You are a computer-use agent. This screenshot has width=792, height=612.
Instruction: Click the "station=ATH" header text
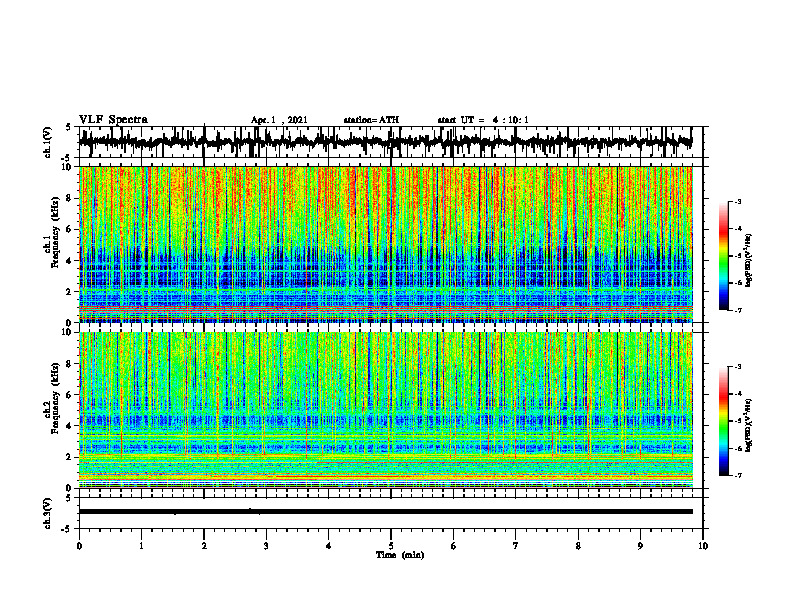pos(371,120)
